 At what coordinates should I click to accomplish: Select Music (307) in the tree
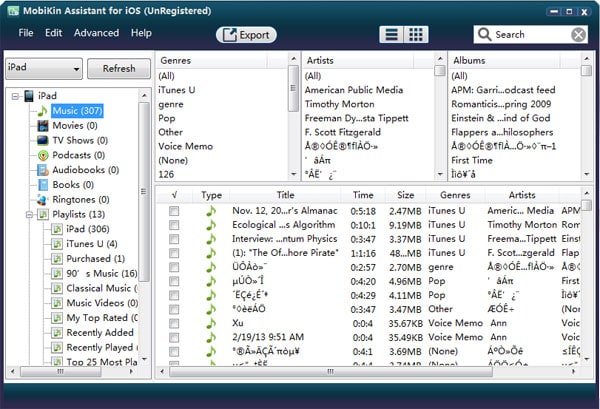tap(77, 111)
